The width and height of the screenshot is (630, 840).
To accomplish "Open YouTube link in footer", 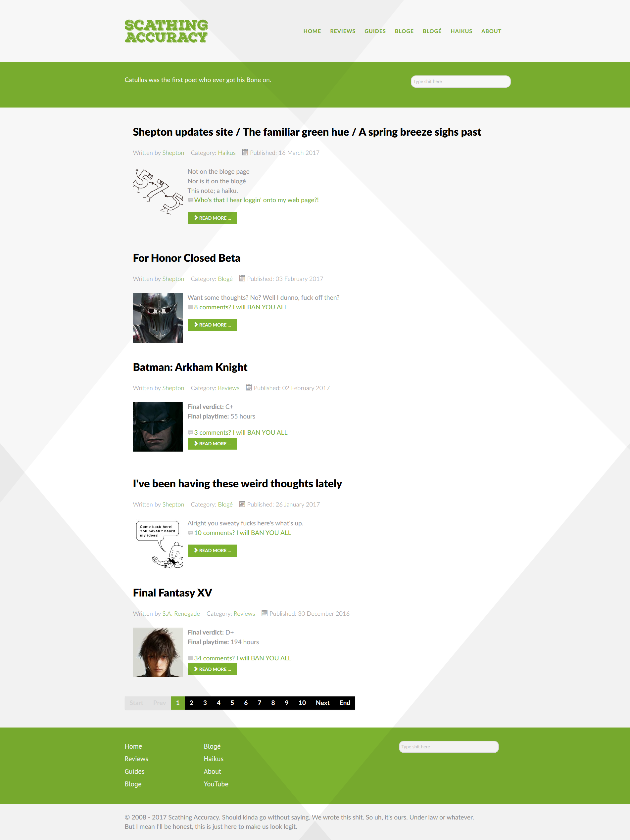I will click(x=216, y=784).
